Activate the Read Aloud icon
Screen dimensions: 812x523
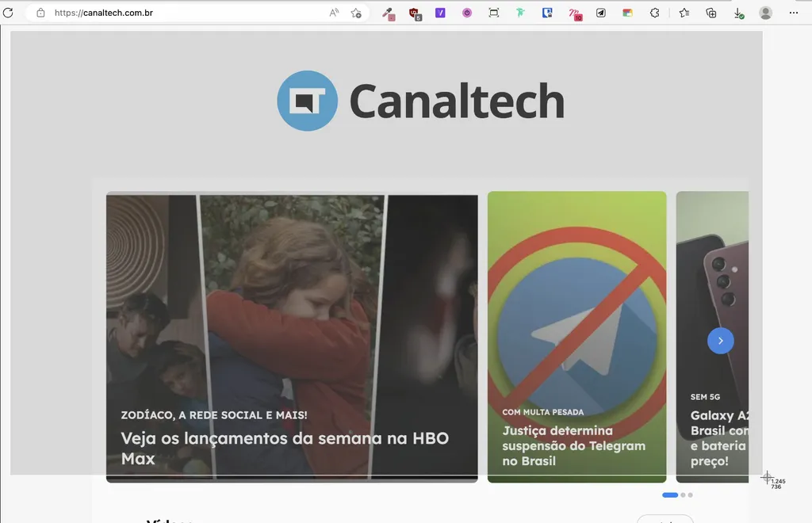coord(334,13)
